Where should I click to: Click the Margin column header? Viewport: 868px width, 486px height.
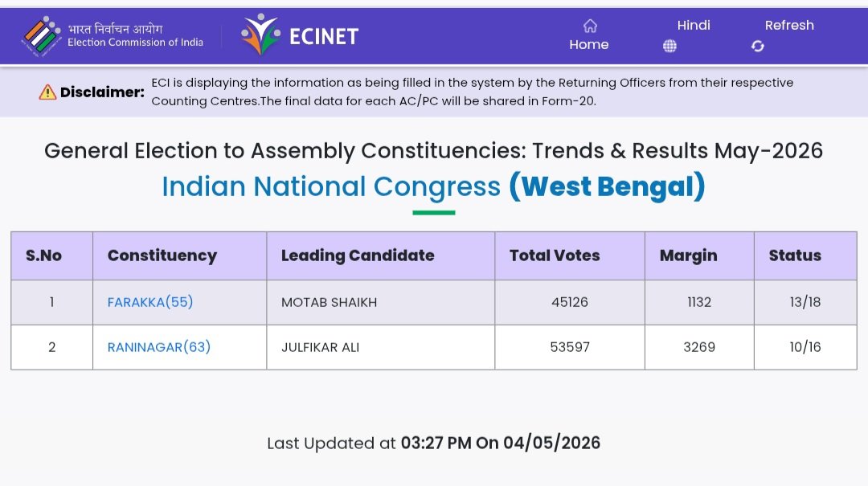coord(688,255)
